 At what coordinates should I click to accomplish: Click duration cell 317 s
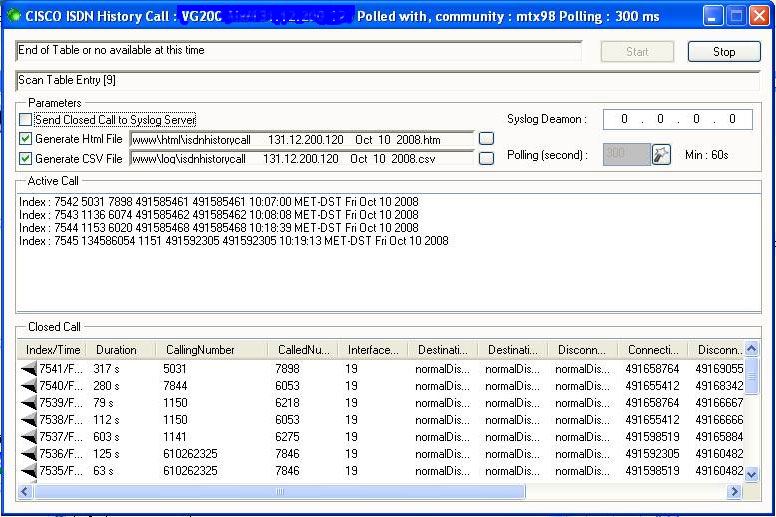[x=106, y=369]
